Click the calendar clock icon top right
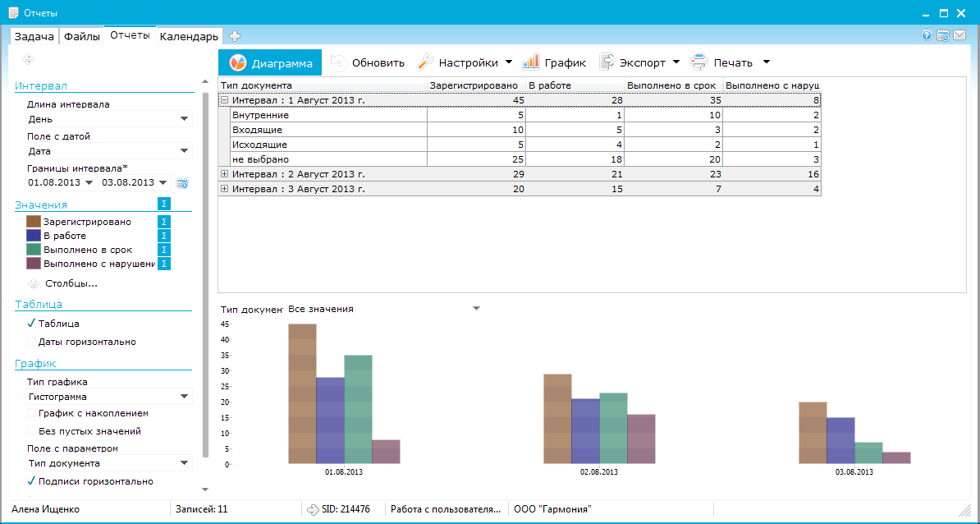 943,35
